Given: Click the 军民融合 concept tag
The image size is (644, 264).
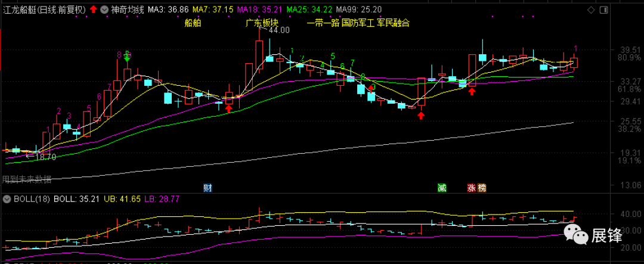Looking at the screenshot, I should point(393,23).
